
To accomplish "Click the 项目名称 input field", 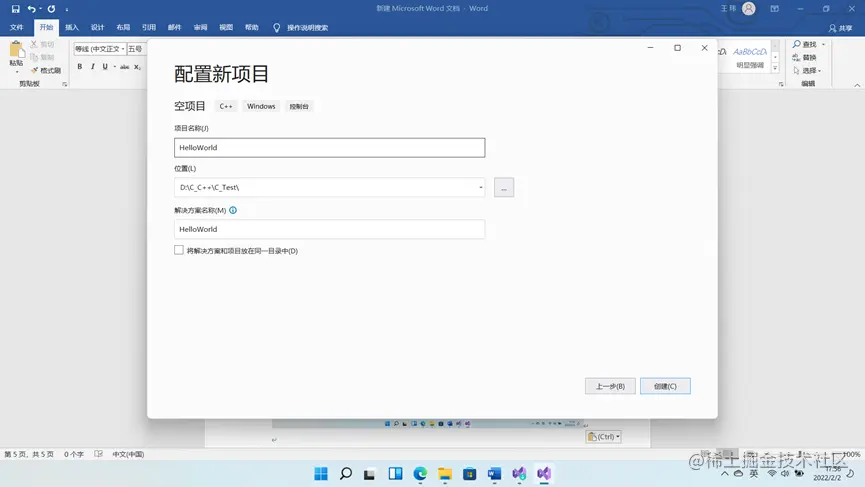I will click(329, 148).
